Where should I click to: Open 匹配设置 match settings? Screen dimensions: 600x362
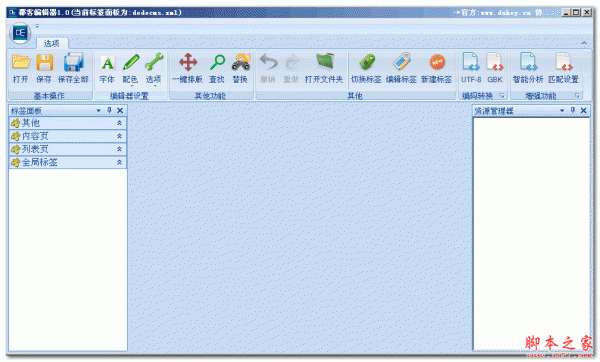pos(563,68)
